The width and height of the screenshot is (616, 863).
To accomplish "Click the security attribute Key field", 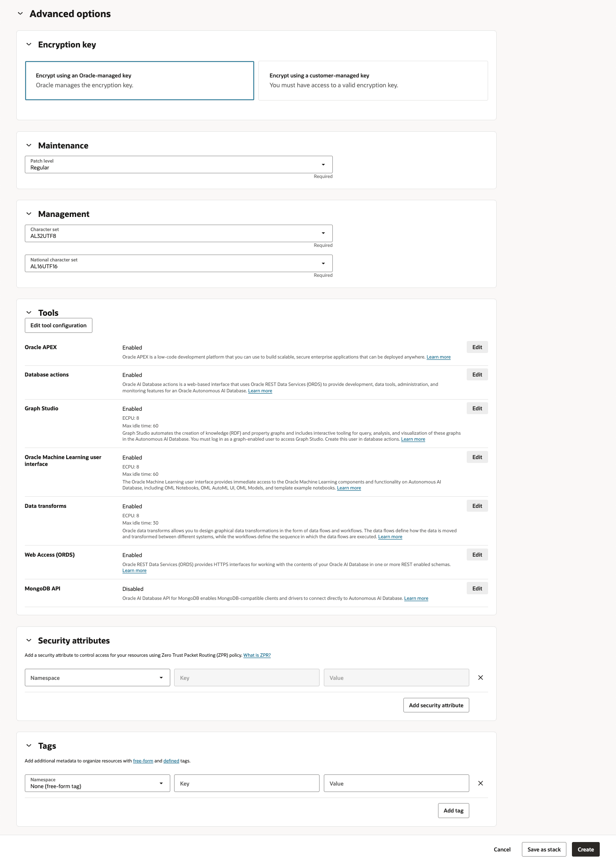I will tap(247, 678).
